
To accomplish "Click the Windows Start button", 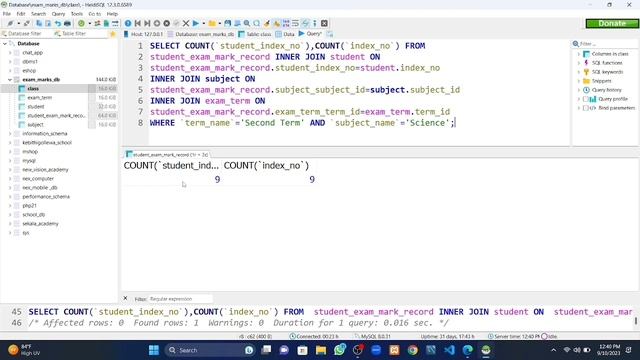I will coord(154,350).
